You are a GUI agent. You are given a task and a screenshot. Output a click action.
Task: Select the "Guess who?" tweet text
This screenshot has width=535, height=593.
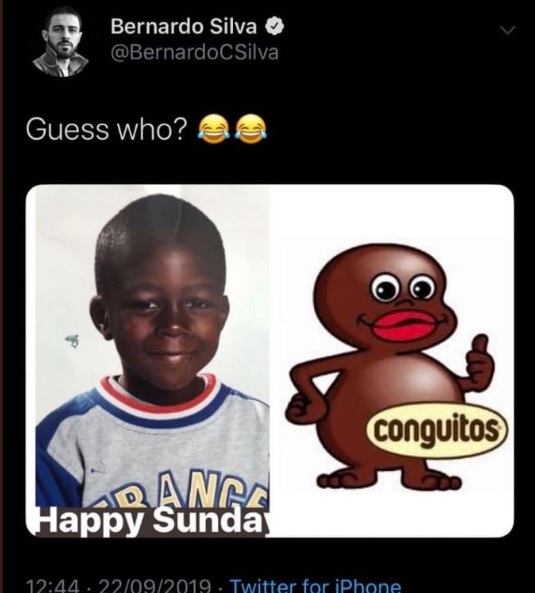coord(107,129)
